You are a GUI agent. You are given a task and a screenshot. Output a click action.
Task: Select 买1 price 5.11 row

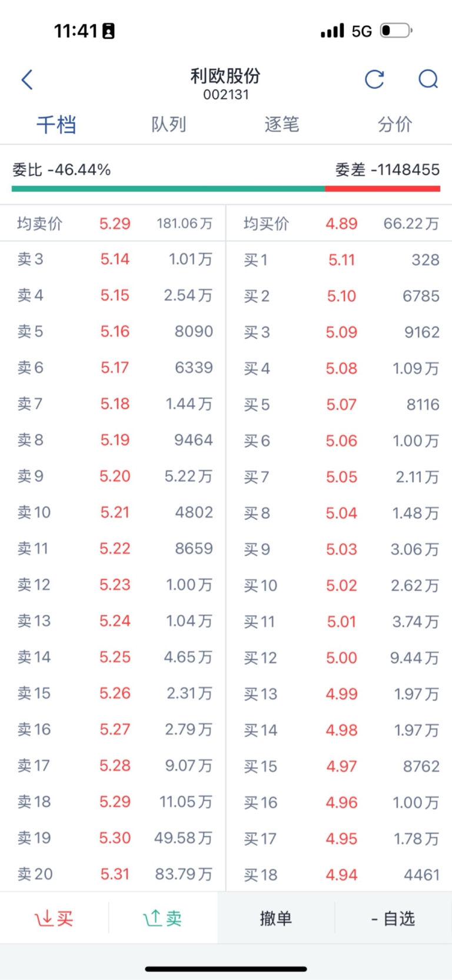coord(340,260)
